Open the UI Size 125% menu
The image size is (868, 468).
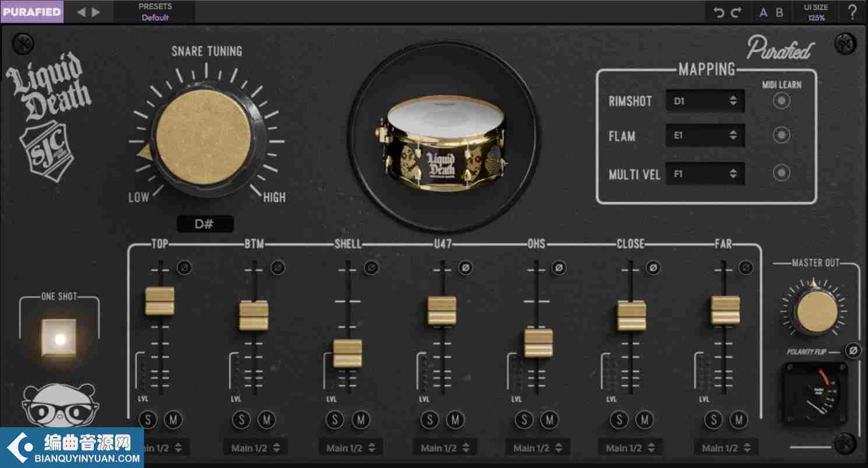(816, 12)
